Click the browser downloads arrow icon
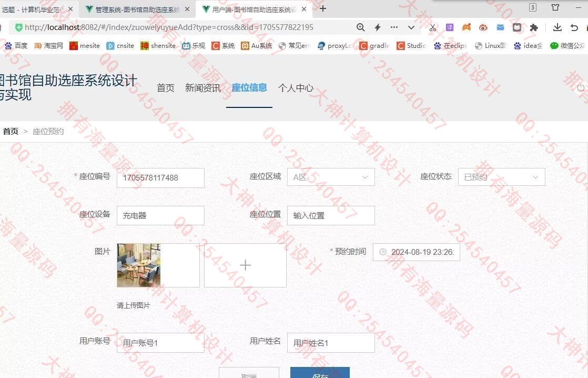 point(557,27)
